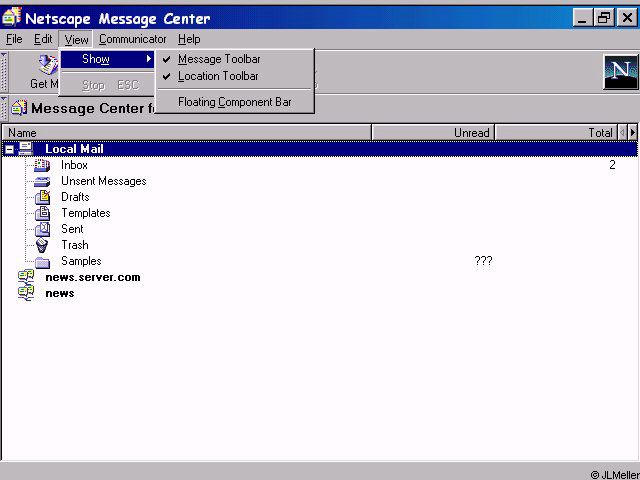Select the Sent folder

[72, 229]
